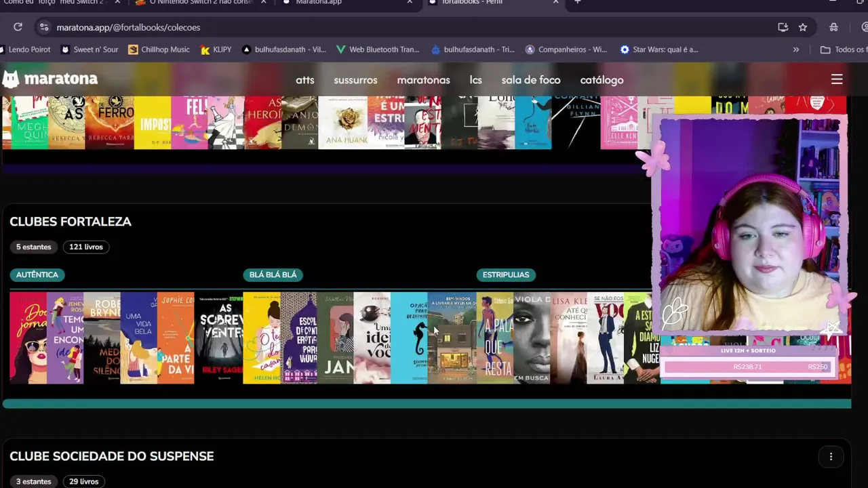Open catálogo navigation item
This screenshot has height=488, width=868.
coord(601,80)
